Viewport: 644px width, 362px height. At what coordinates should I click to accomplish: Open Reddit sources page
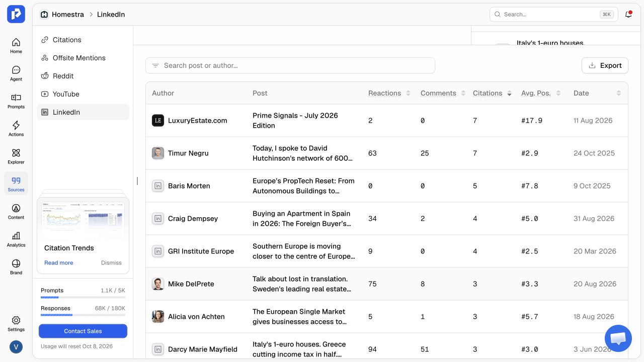click(x=83, y=76)
